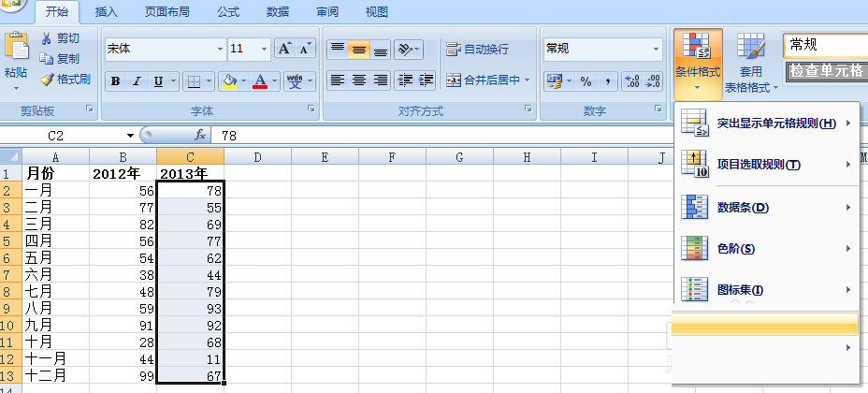Toggle Bold formatting
Viewport: 868px width, 393px height.
(115, 81)
